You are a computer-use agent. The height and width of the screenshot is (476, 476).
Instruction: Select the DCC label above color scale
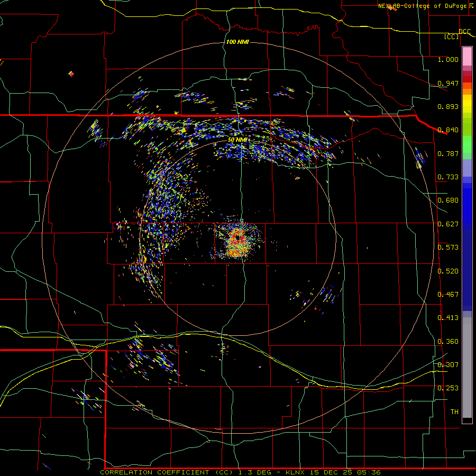coord(464,32)
